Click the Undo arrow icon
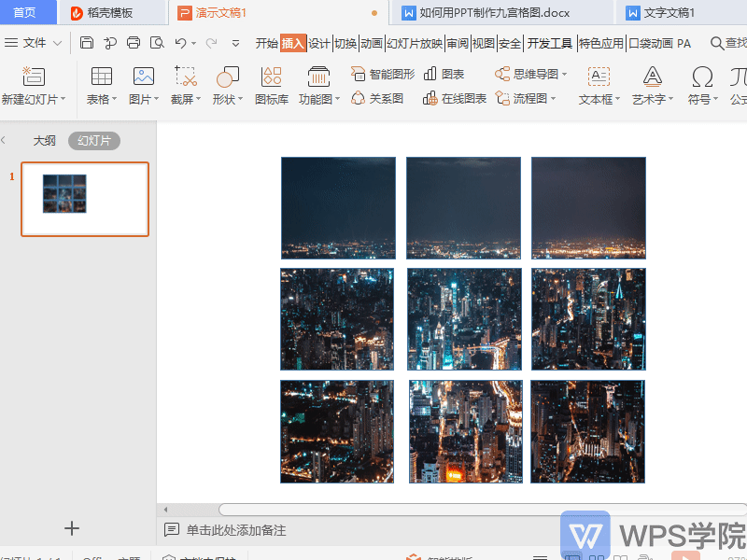747x560 pixels. pos(180,43)
